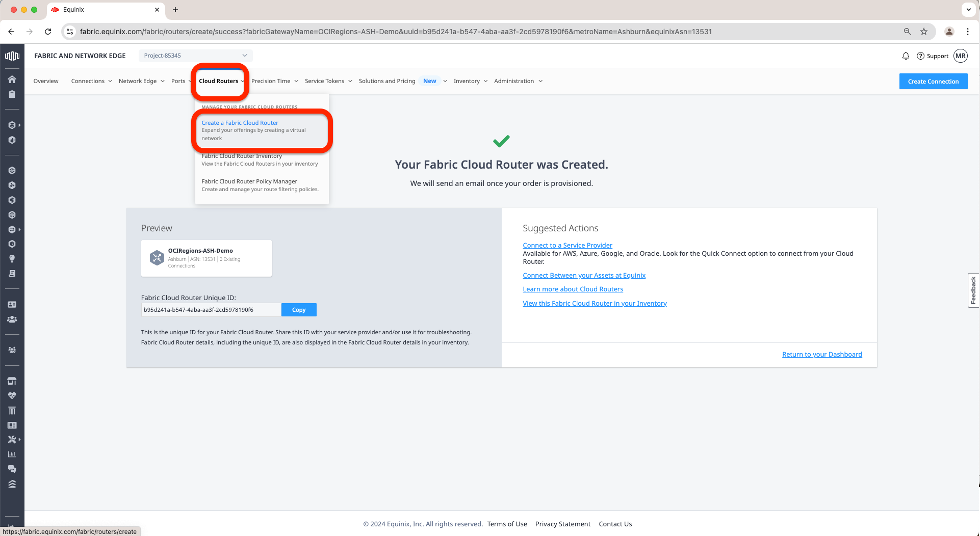Image resolution: width=980 pixels, height=536 pixels.
Task: Select the hexagon stacked-layers sidebar icon
Action: point(12,125)
